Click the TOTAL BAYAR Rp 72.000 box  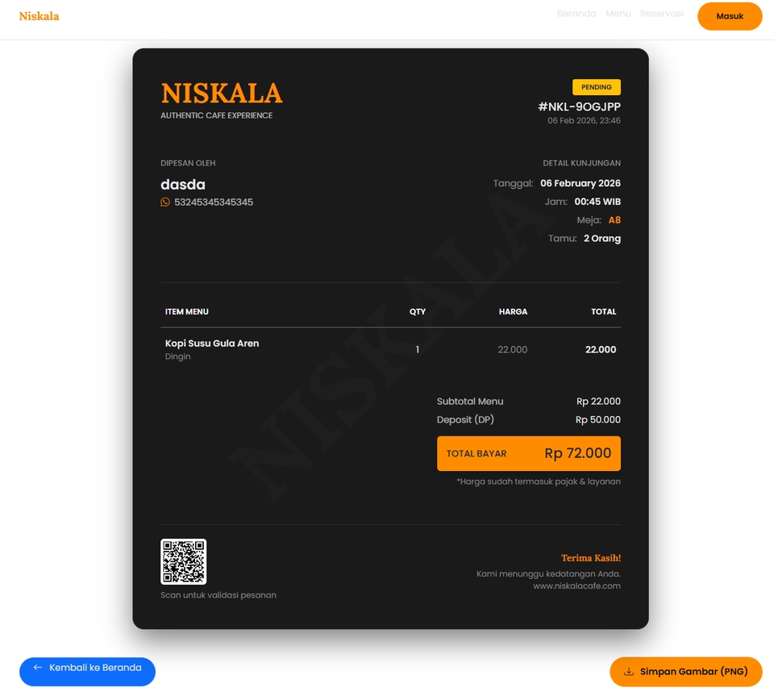click(x=529, y=453)
